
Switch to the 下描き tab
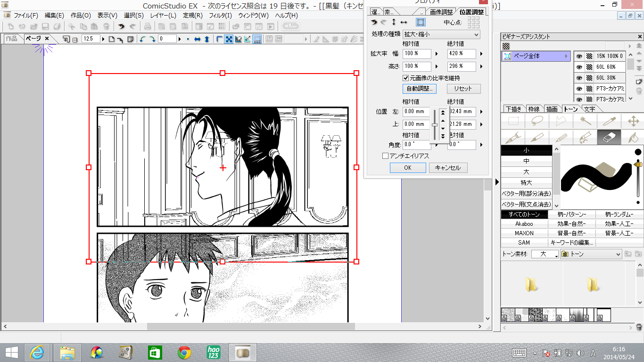coord(513,109)
